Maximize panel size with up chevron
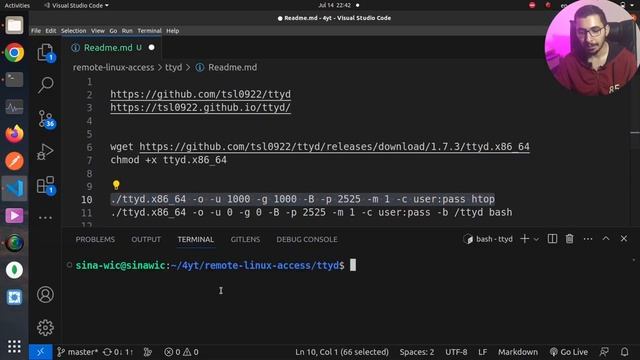This screenshot has width=640, height=360. click(606, 238)
